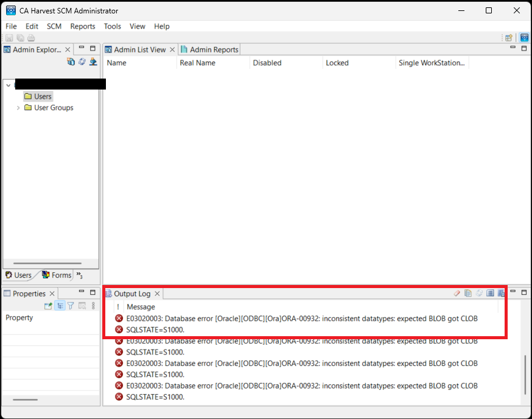Expand the User Groups tree node
The width and height of the screenshot is (532, 419).
click(x=18, y=108)
